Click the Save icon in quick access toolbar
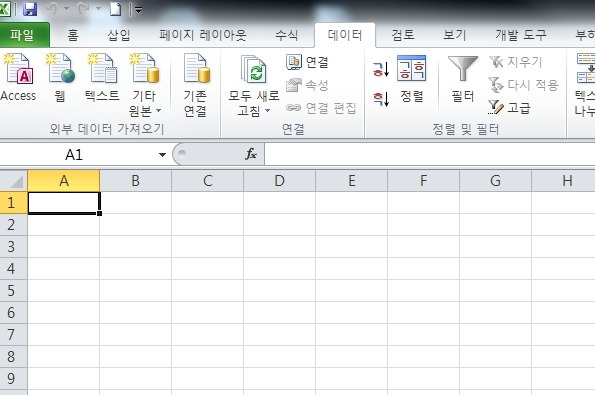Image resolution: width=595 pixels, height=395 pixels. [x=30, y=8]
